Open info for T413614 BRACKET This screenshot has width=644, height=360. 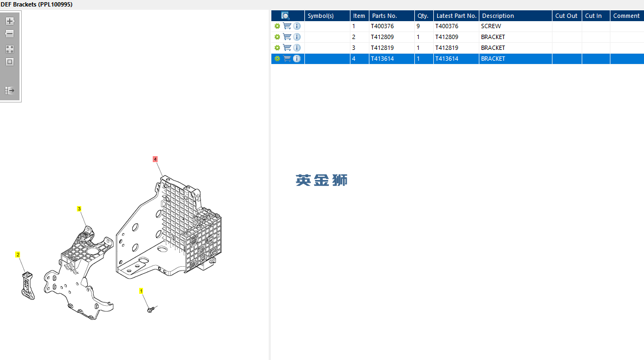pyautogui.click(x=297, y=59)
